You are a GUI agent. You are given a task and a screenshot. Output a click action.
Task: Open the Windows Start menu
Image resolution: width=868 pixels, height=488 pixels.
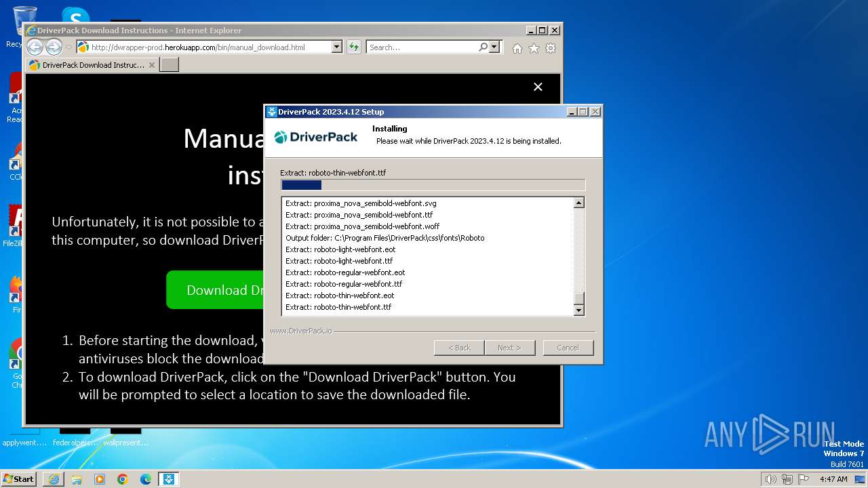18,479
